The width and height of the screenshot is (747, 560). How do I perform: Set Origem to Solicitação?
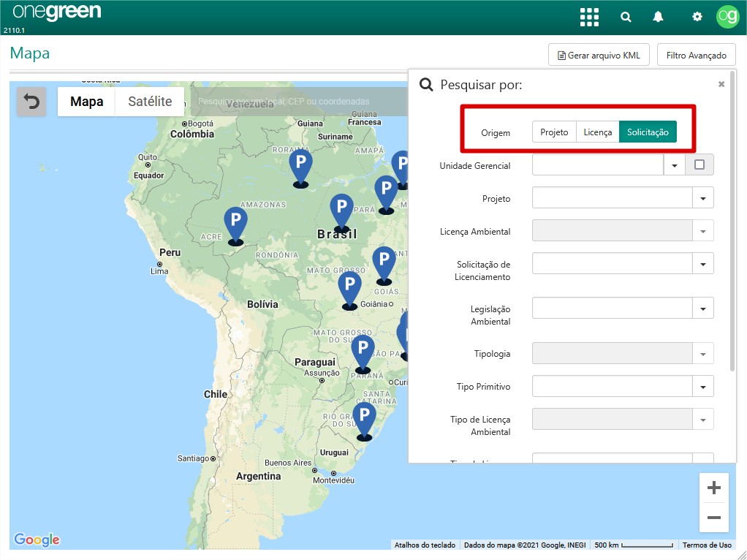tap(648, 132)
